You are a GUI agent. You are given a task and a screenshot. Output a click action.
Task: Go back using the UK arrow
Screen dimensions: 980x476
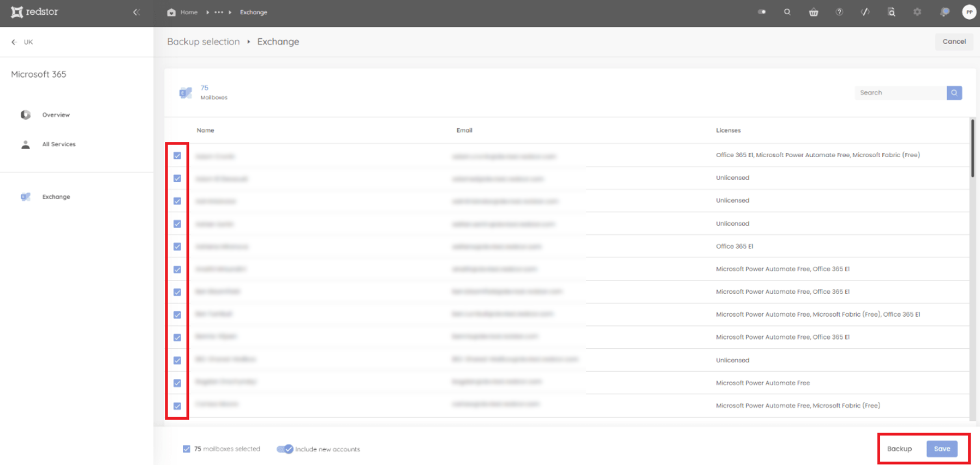pyautogui.click(x=14, y=42)
